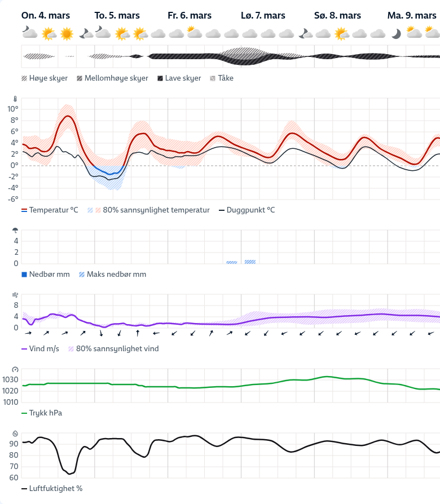440x504 pixels.
Task: Click the Høye skyer legend label
Action: (x=48, y=78)
